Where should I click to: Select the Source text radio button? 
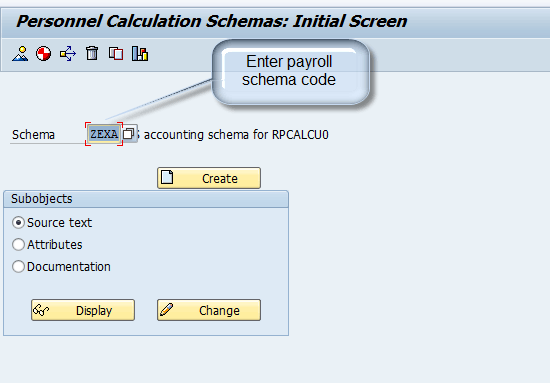coord(18,223)
